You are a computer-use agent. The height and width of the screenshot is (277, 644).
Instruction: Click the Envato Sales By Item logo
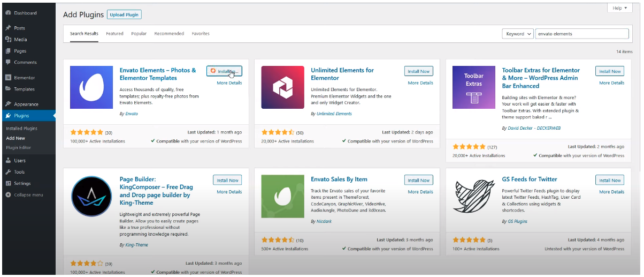click(282, 196)
